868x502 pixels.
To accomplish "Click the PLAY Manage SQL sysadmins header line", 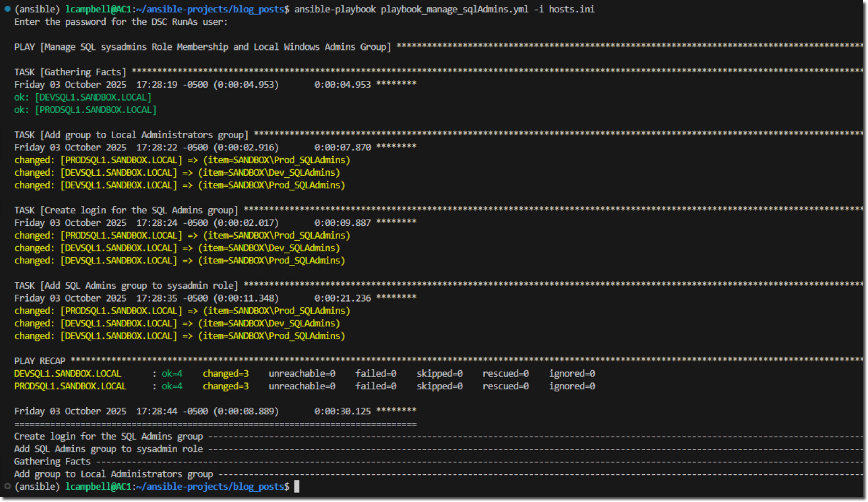I will pos(202,47).
